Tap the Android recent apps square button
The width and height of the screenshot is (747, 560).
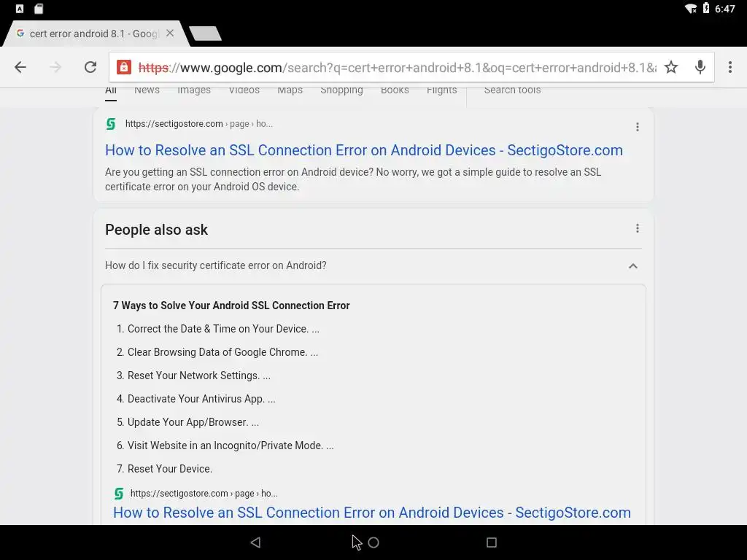pyautogui.click(x=491, y=542)
